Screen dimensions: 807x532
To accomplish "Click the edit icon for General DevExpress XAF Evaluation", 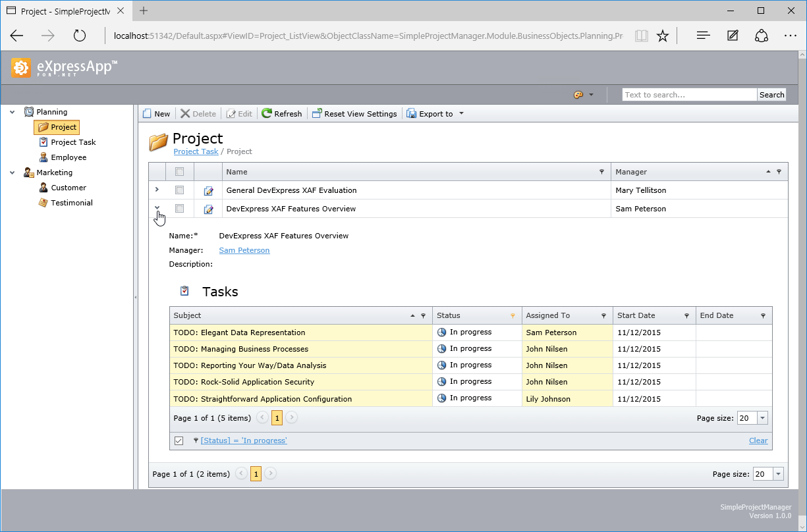I will point(208,191).
